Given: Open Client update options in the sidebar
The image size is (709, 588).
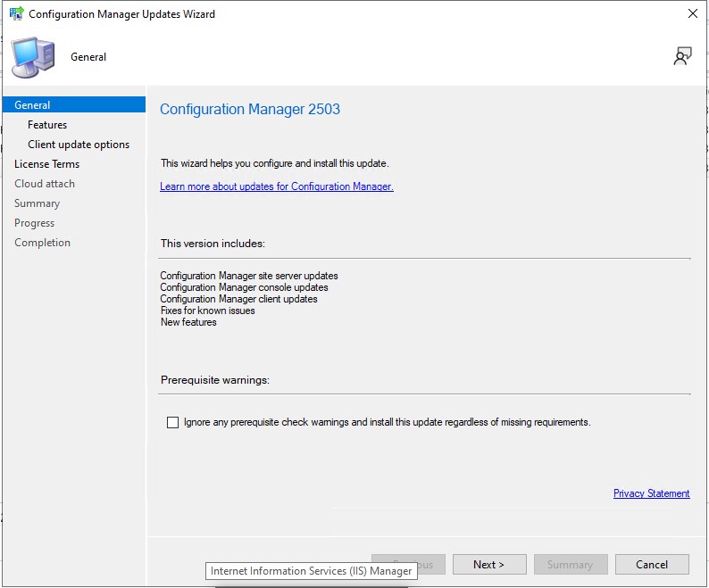Looking at the screenshot, I should pyautogui.click(x=79, y=145).
